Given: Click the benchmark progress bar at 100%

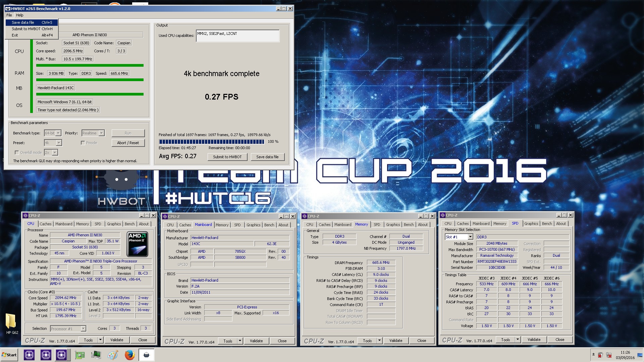Looking at the screenshot, I should tap(212, 142).
